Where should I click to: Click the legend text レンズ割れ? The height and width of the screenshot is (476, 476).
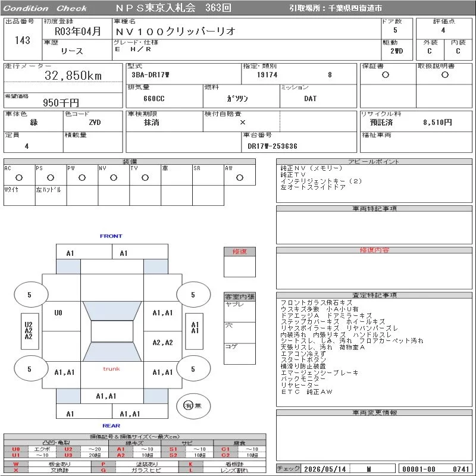pyautogui.click(x=234, y=470)
